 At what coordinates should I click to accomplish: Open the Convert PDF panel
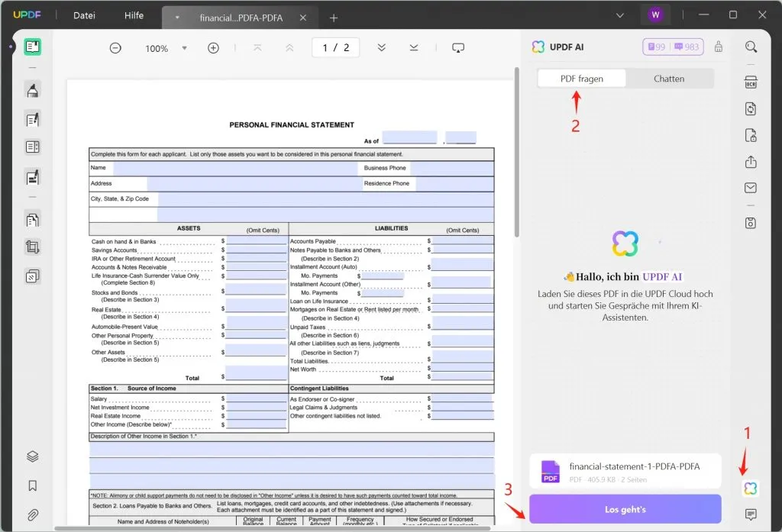pos(750,108)
